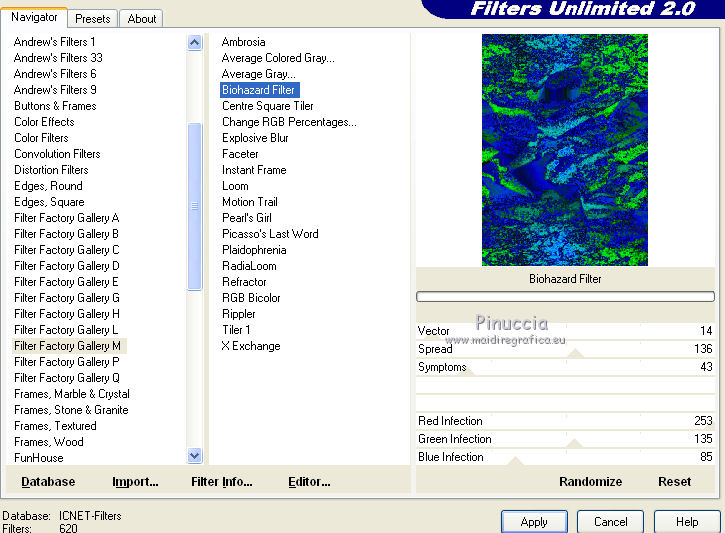Choose Average Gray... filter
The width and height of the screenshot is (725, 533).
(258, 74)
